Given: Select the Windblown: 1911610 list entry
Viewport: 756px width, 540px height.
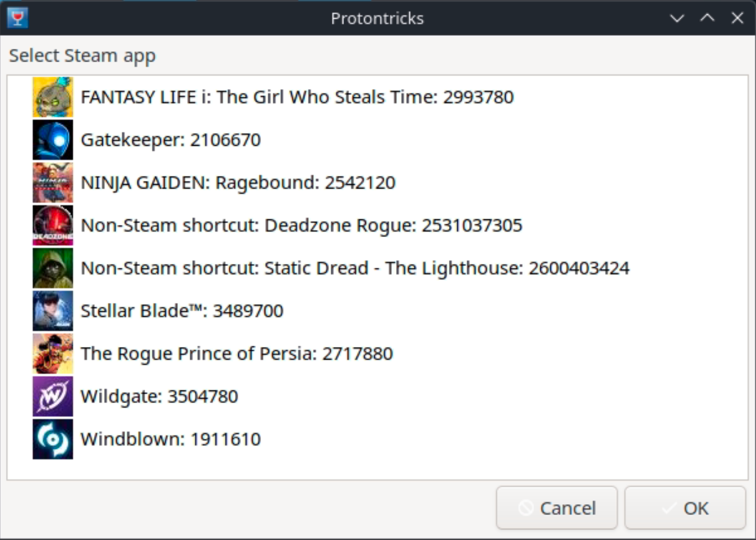Looking at the screenshot, I should [171, 439].
